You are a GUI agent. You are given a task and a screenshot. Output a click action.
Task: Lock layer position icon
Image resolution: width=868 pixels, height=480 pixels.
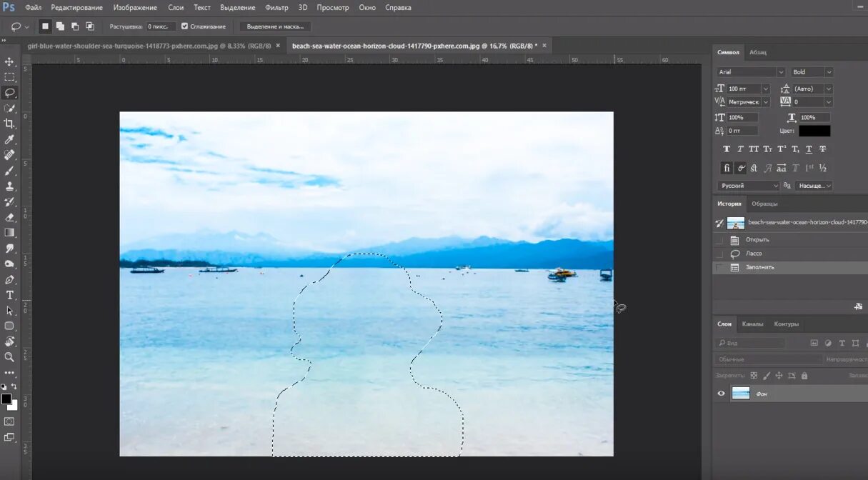coord(779,376)
